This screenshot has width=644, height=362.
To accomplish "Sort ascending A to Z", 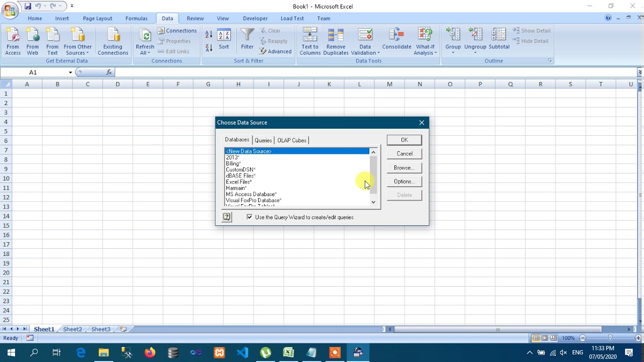I will 209,35.
